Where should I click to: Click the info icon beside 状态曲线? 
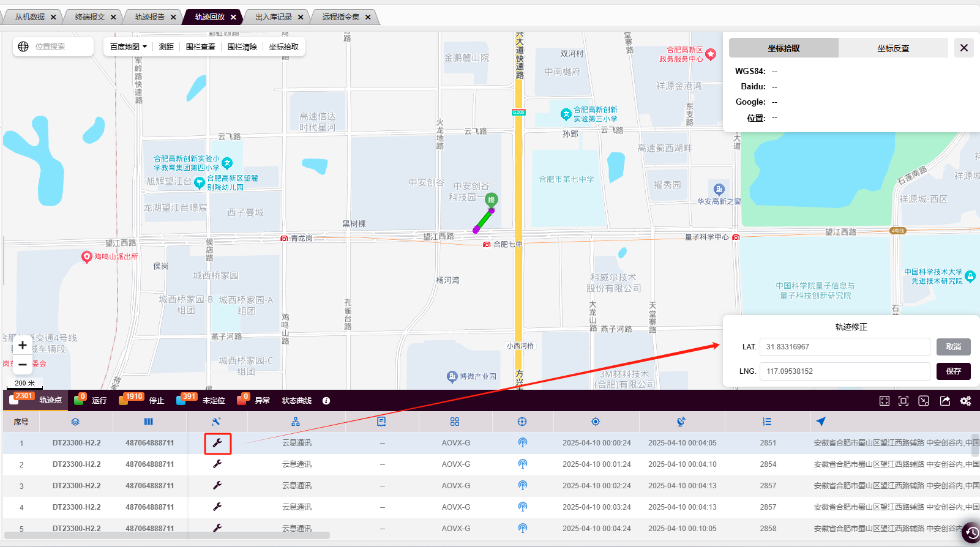tap(326, 401)
